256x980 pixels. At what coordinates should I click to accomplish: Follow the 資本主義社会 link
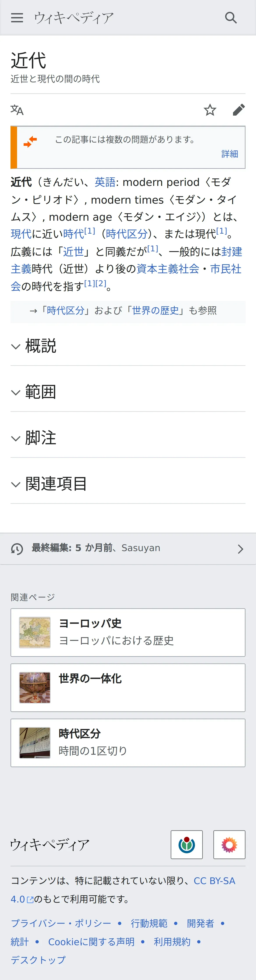tap(168, 269)
